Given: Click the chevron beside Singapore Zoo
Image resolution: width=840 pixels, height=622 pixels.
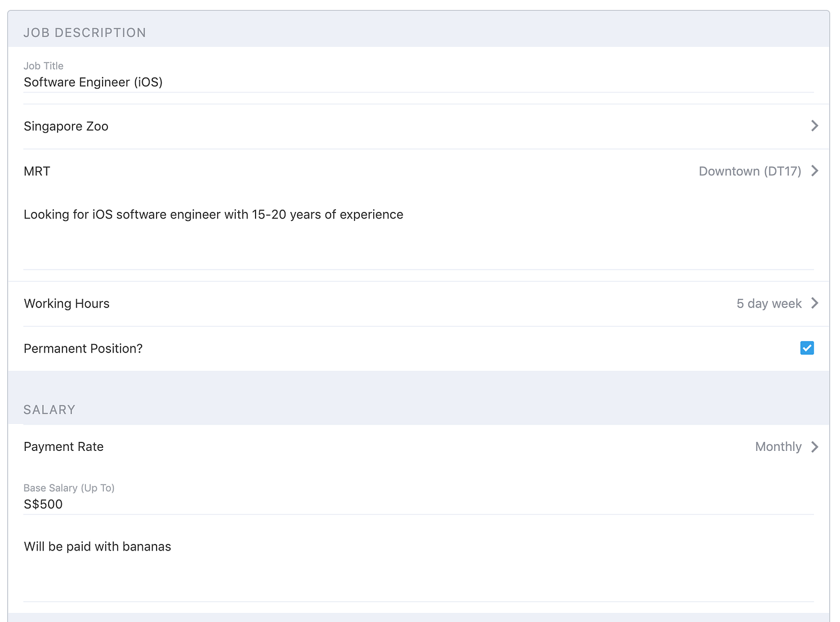Looking at the screenshot, I should [x=814, y=125].
